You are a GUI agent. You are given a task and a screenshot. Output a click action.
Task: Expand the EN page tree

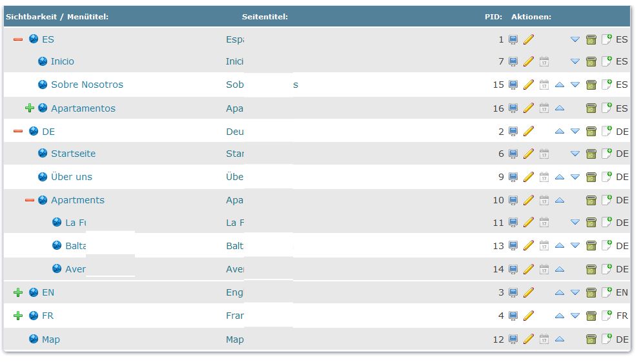pyautogui.click(x=18, y=292)
